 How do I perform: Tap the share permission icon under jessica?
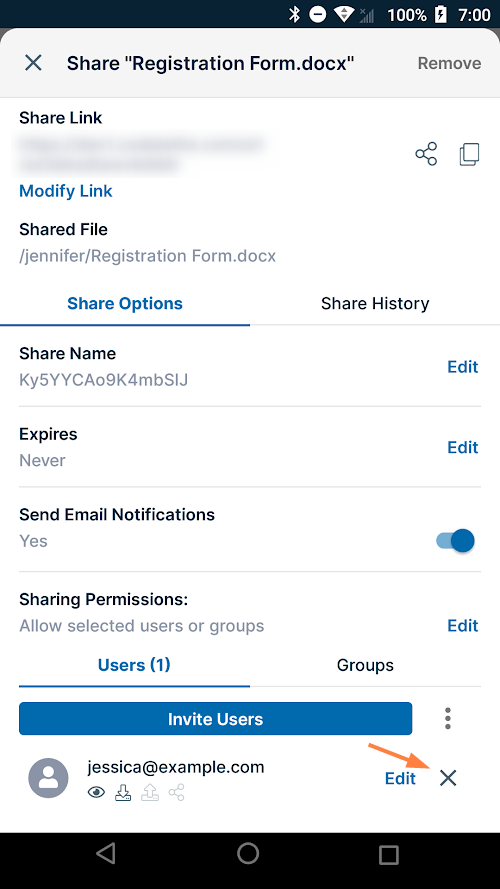[176, 792]
